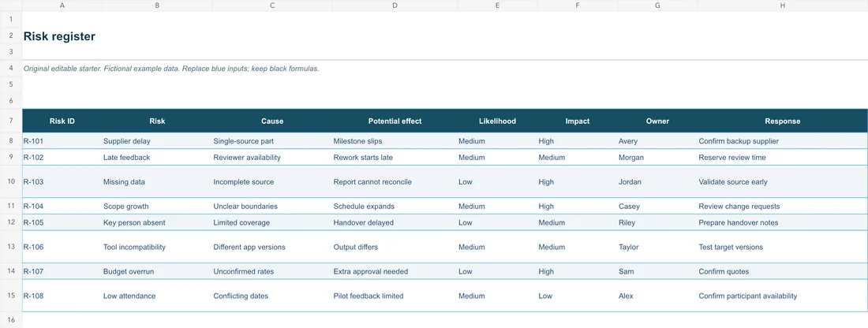Viewport: 868px width, 328px height.
Task: Click the Unconfirmed rates cell
Action: tap(272, 271)
